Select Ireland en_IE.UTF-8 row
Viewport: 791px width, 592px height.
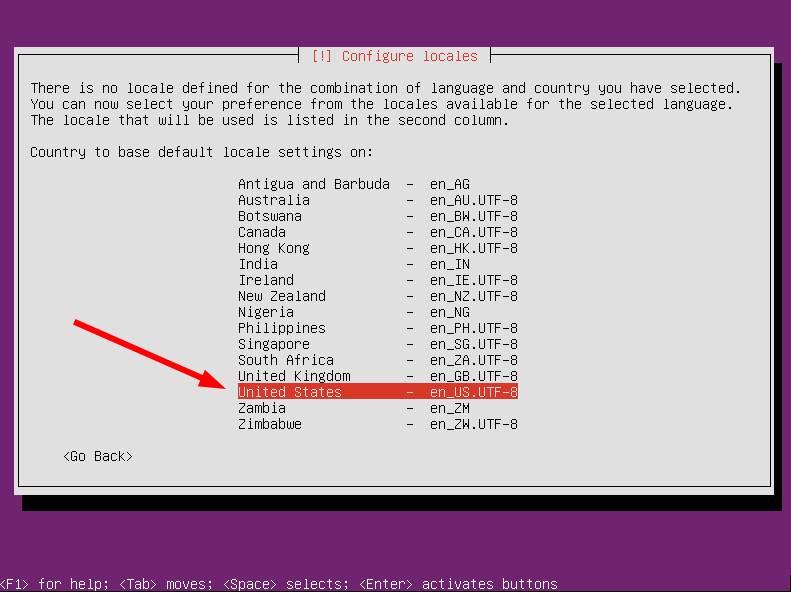(378, 280)
